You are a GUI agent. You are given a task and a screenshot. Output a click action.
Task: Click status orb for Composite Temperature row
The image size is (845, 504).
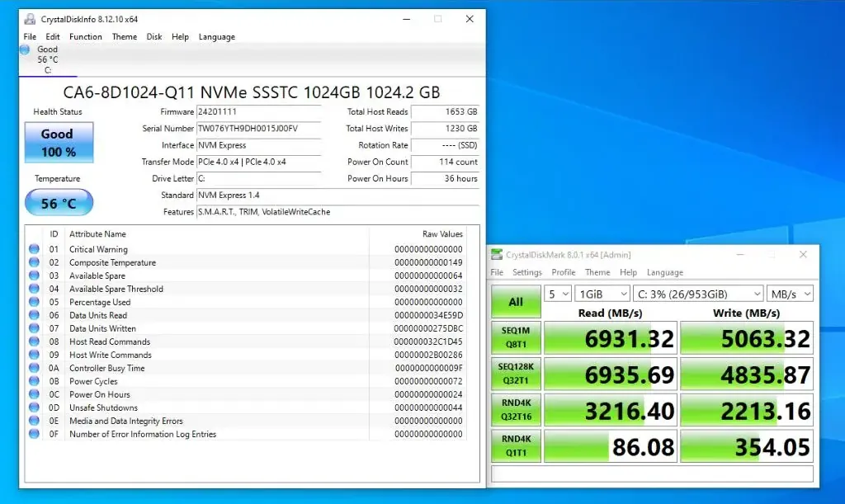coord(34,262)
